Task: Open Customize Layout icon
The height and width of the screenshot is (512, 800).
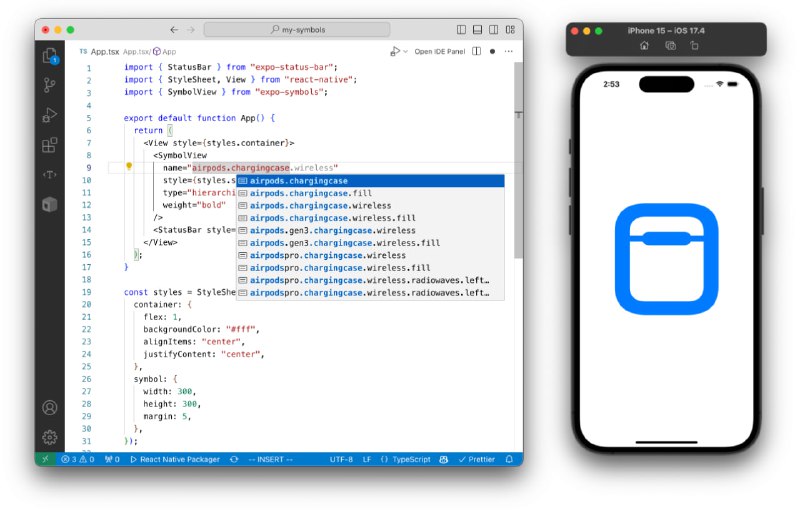Action: (510, 30)
